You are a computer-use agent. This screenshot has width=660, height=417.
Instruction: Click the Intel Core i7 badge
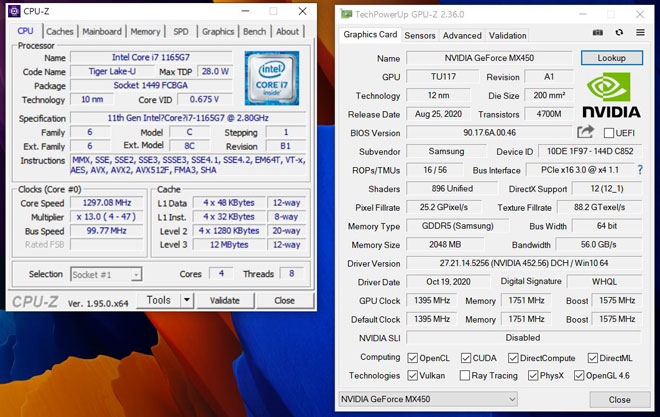[272, 78]
